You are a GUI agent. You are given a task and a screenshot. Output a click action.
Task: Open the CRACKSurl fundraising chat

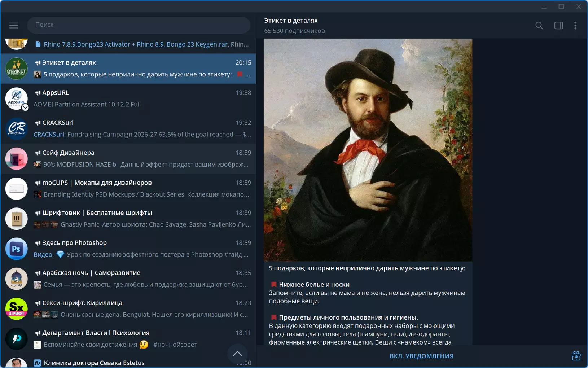tap(128, 128)
